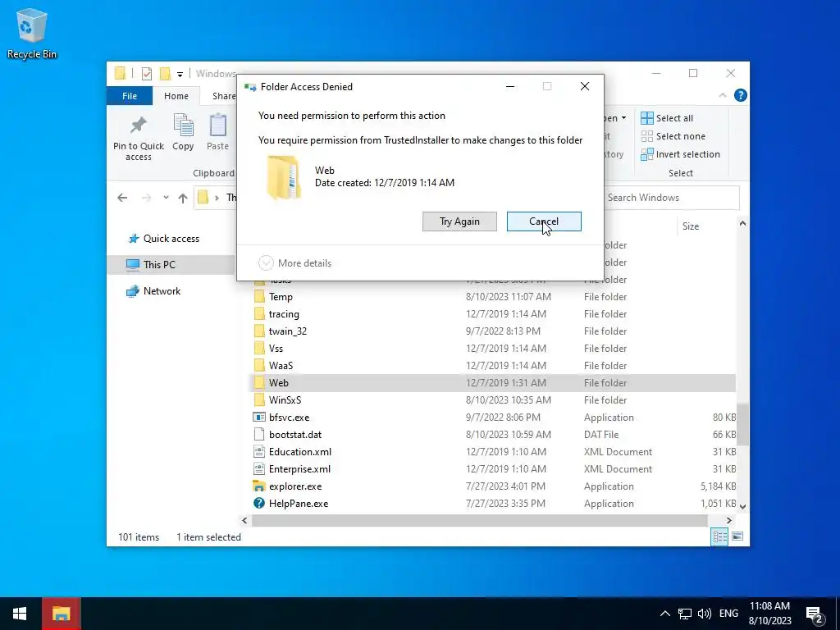Click the address bar path chevron
This screenshot has height=630, width=840.
click(x=217, y=198)
